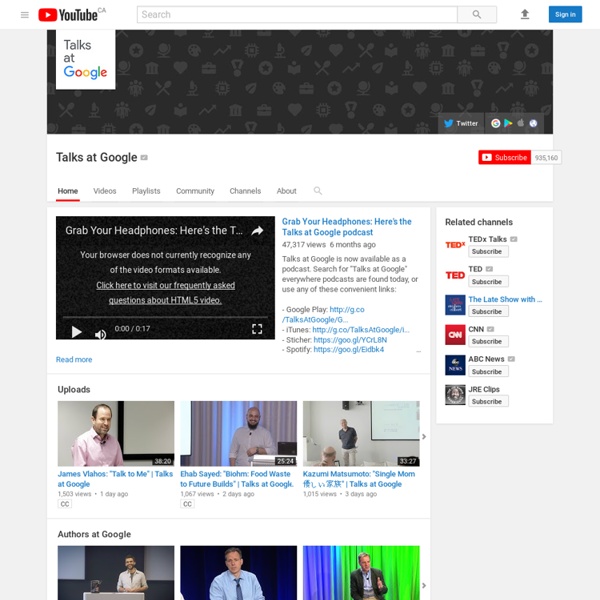The height and width of the screenshot is (600, 600).
Task: Toggle fullscreen on featured video
Action: click(257, 329)
